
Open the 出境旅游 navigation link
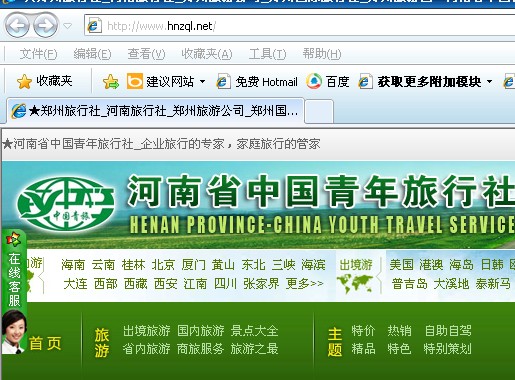147,331
